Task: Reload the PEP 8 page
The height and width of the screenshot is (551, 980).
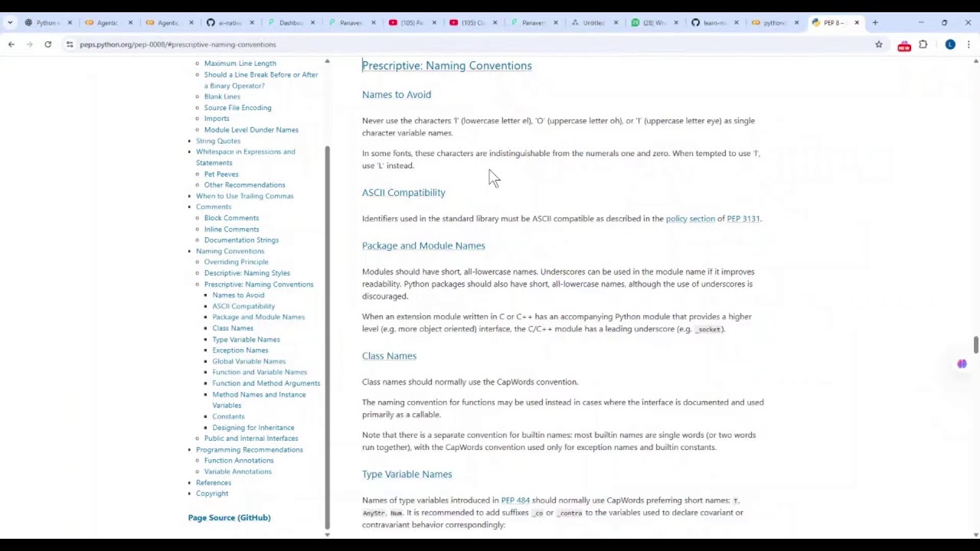Action: [47, 44]
